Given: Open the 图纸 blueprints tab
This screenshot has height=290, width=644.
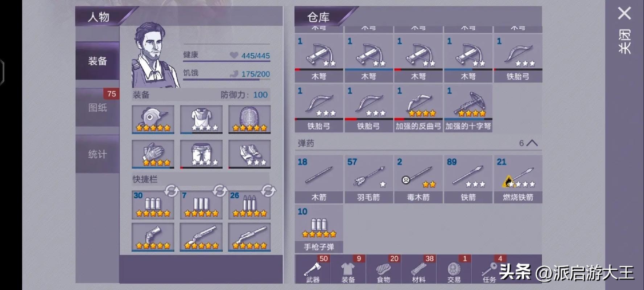Looking at the screenshot, I should pos(97,107).
